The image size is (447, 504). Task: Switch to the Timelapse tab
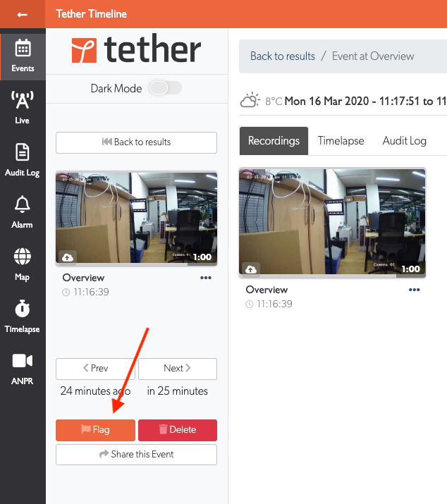tap(341, 141)
